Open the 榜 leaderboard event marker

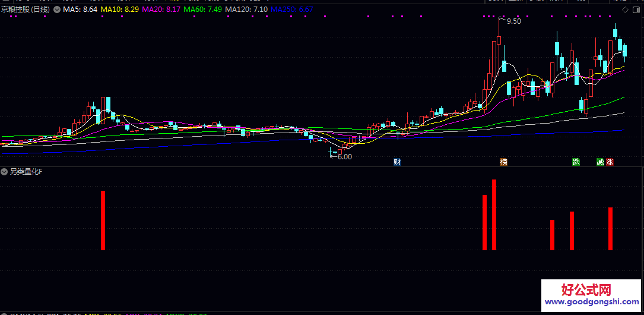503,162
